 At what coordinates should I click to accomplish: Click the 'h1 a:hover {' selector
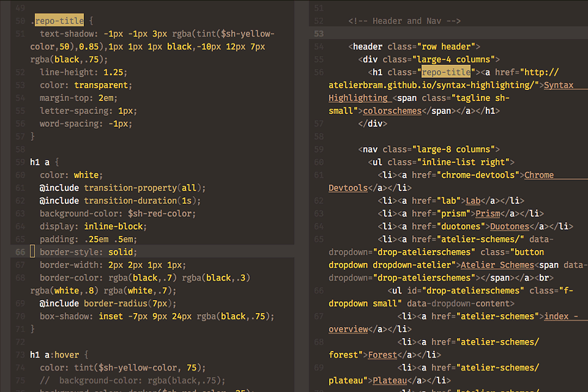59,355
